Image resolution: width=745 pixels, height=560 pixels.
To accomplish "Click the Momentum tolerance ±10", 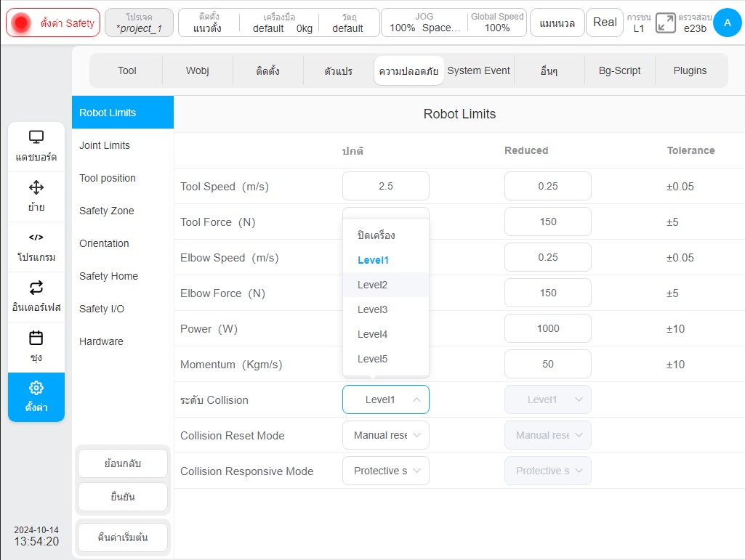I will (675, 365).
